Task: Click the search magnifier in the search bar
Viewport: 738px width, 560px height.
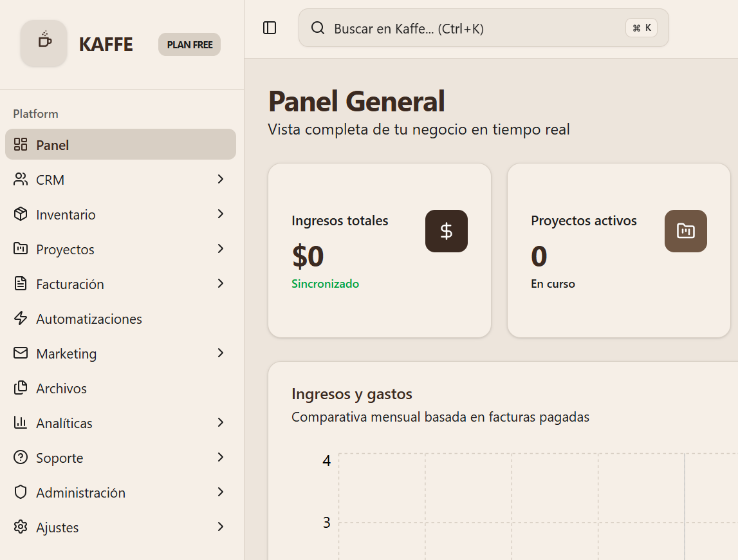Action: (318, 28)
